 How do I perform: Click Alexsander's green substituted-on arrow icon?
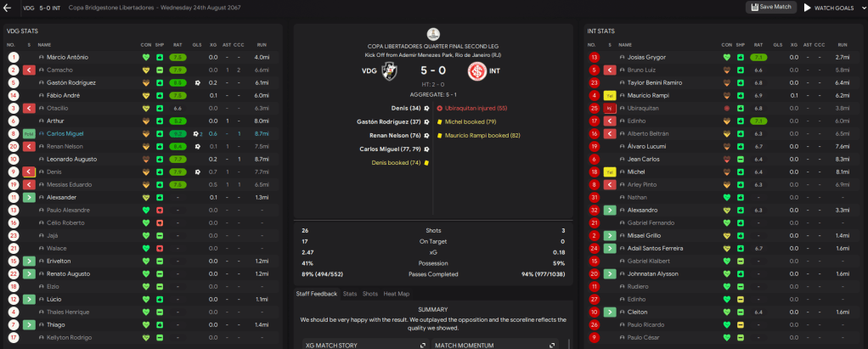pyautogui.click(x=30, y=197)
